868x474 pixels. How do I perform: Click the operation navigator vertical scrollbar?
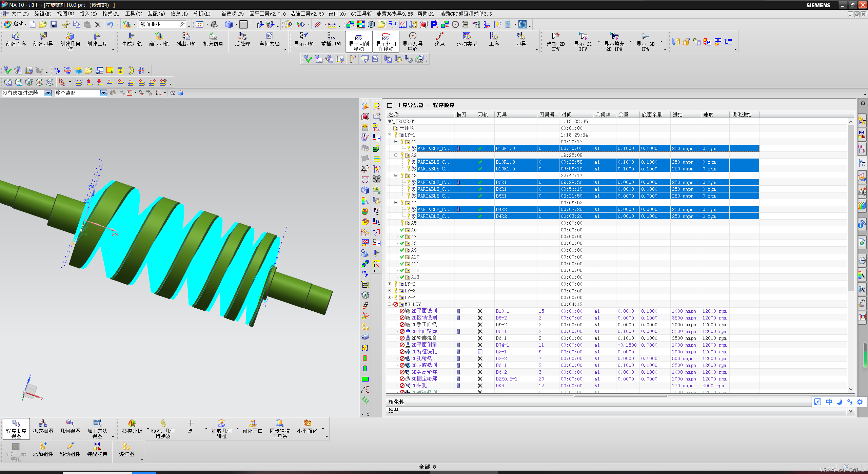point(851,208)
